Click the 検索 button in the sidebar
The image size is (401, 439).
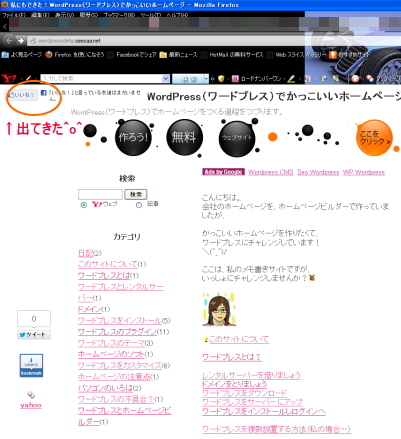click(136, 194)
